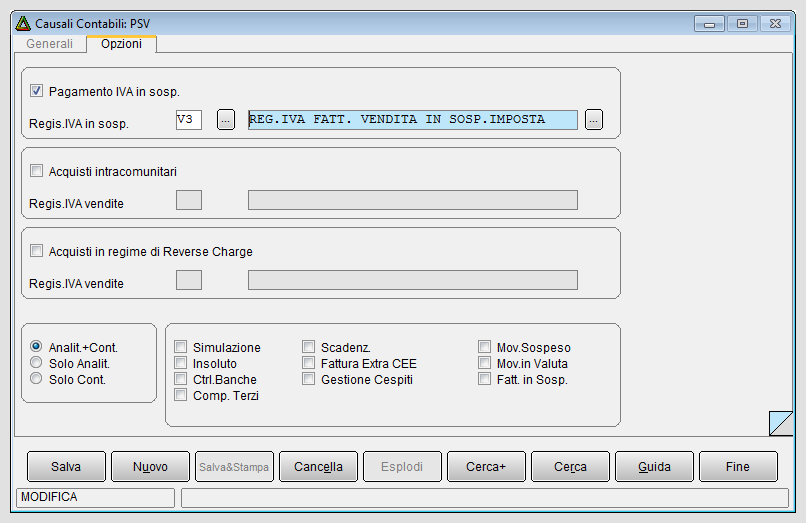Click Regis.IVA vendite description field under Acquisti intracomunitari

(413, 200)
